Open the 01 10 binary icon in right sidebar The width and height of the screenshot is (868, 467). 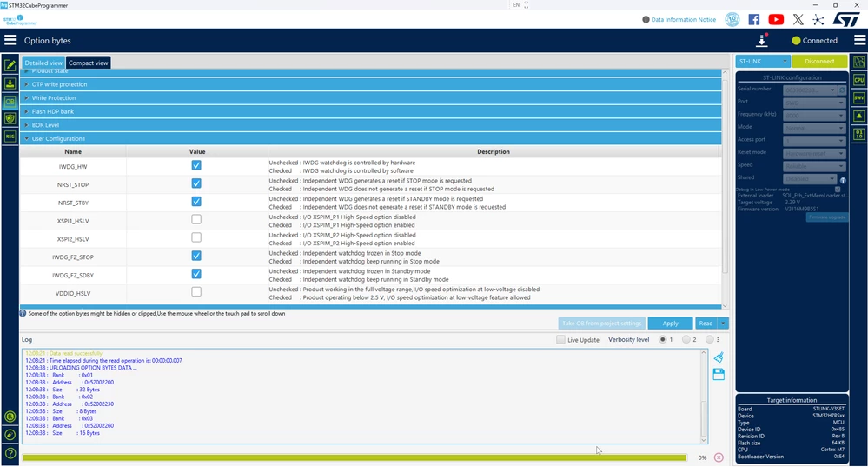coord(859,134)
